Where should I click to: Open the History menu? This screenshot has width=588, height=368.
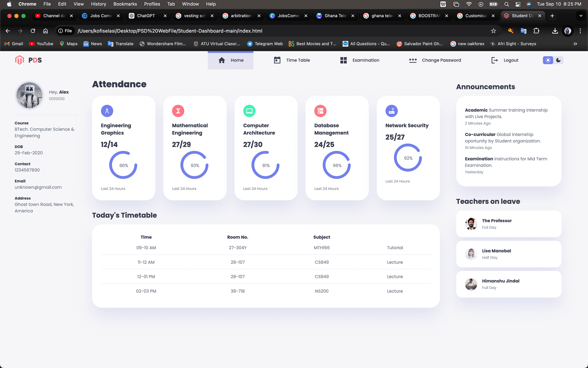98,4
